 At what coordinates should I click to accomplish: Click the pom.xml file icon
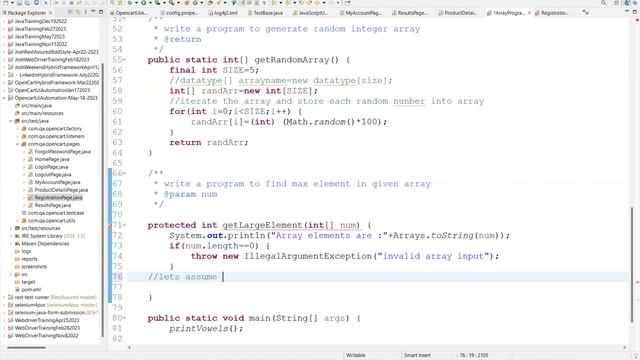17,289
